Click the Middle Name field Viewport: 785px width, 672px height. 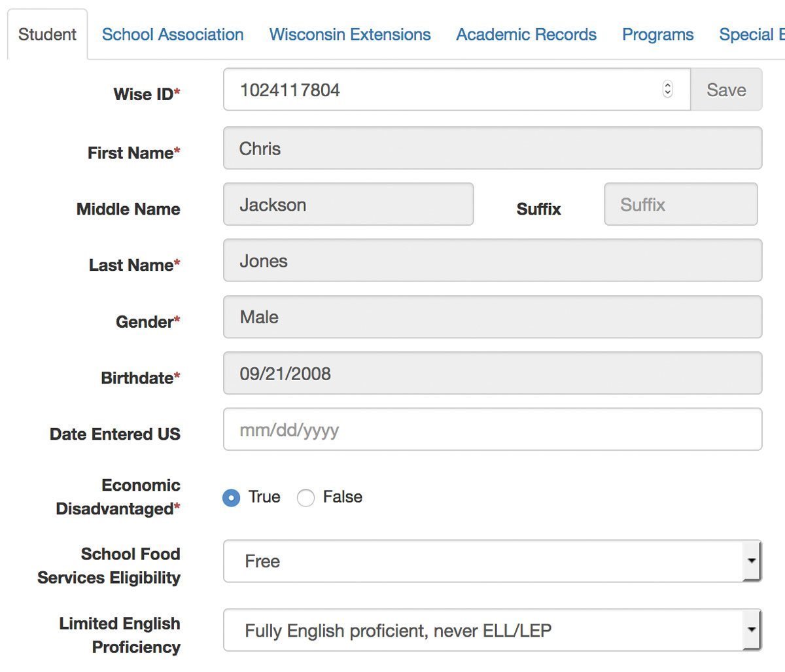(348, 205)
